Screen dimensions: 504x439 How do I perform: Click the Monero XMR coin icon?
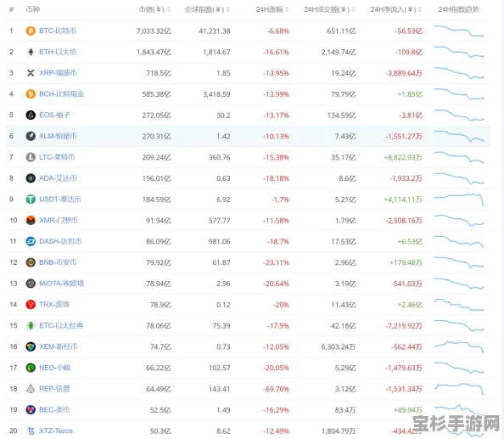(x=31, y=221)
